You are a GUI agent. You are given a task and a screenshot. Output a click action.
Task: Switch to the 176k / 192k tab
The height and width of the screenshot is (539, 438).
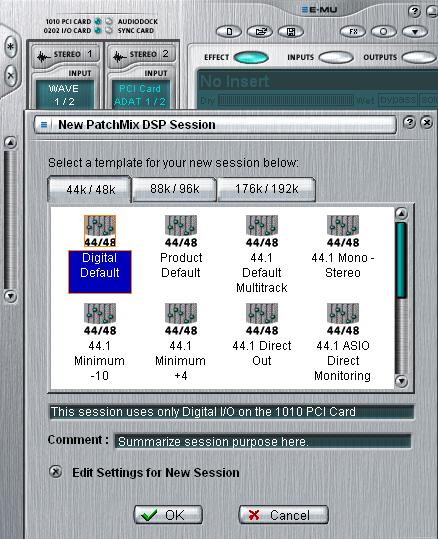click(x=266, y=189)
